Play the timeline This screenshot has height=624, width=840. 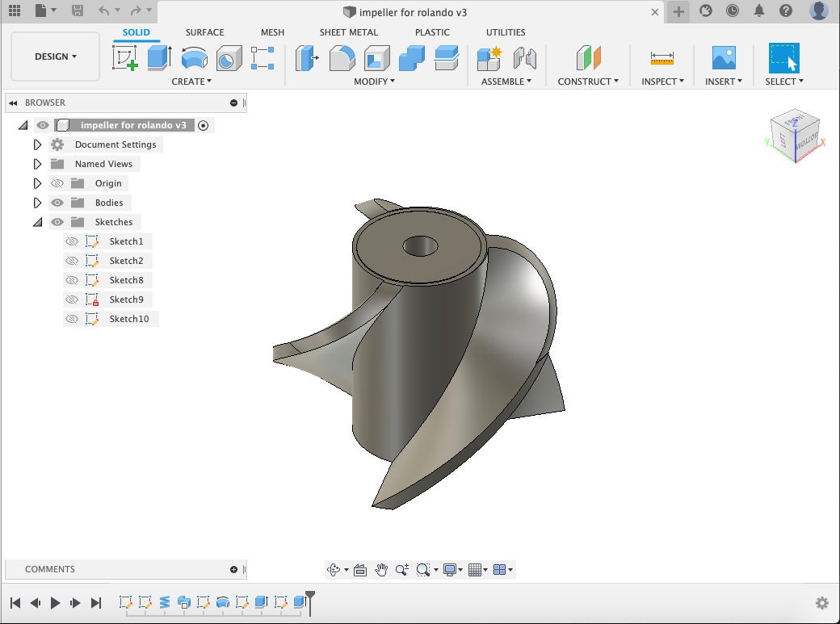pyautogui.click(x=55, y=603)
